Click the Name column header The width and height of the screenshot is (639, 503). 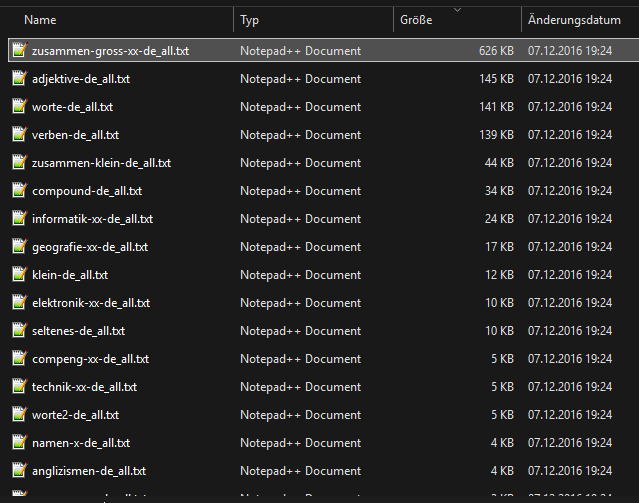pyautogui.click(x=40, y=20)
